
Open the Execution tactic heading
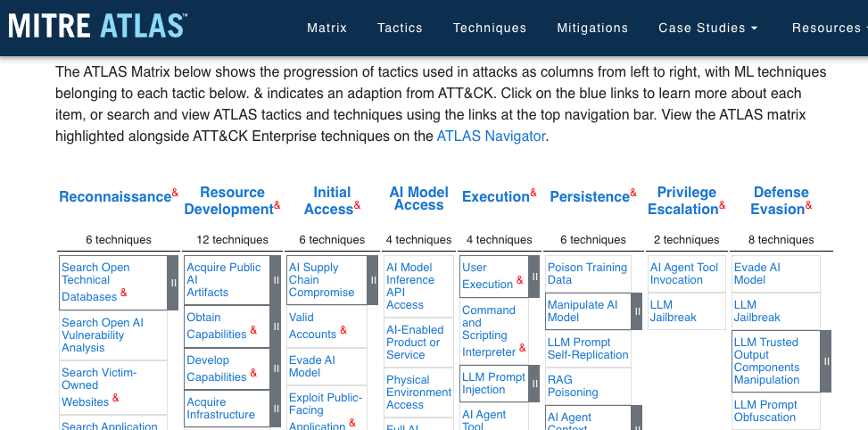[x=496, y=196]
